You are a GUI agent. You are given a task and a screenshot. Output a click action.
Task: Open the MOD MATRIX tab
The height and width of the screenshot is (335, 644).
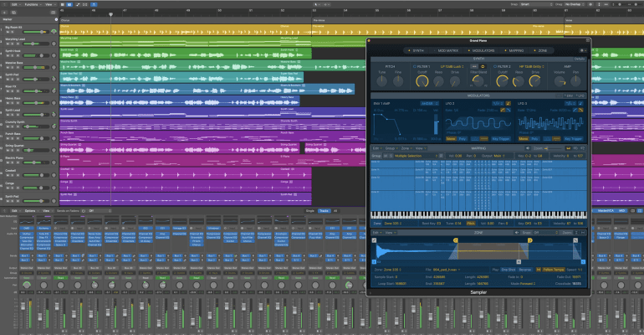[447, 50]
